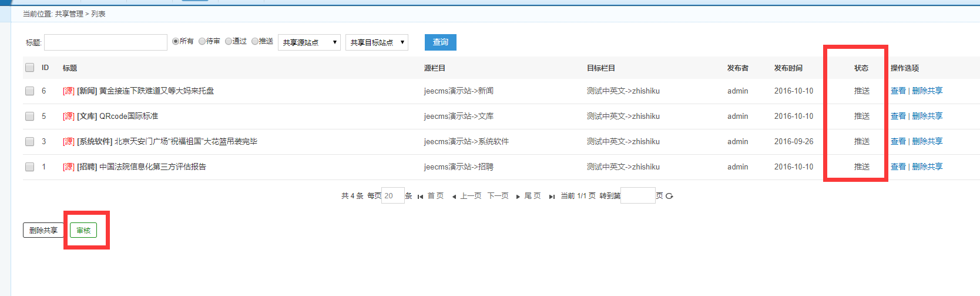This screenshot has width=980, height=296.
Task: Click the 删除共享 button below the table
Action: coord(43,230)
